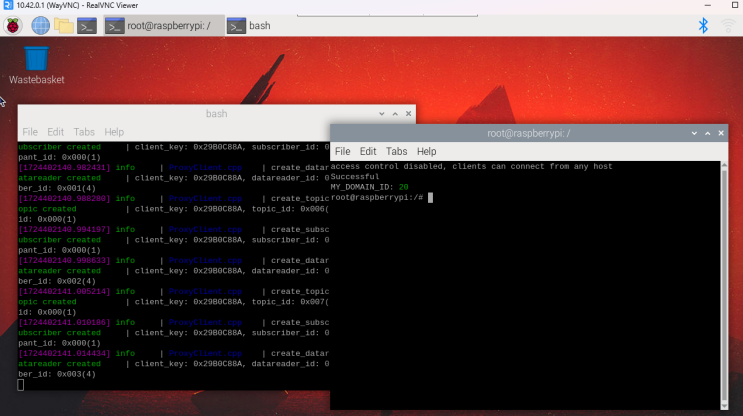The image size is (743, 416).
Task: Click 'topic_id: 0x007(' text in bash log
Action: click(290, 302)
